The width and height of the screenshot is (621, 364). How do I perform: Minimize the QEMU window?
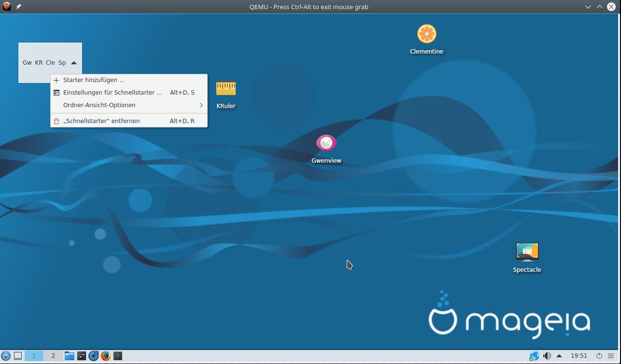pos(588,7)
